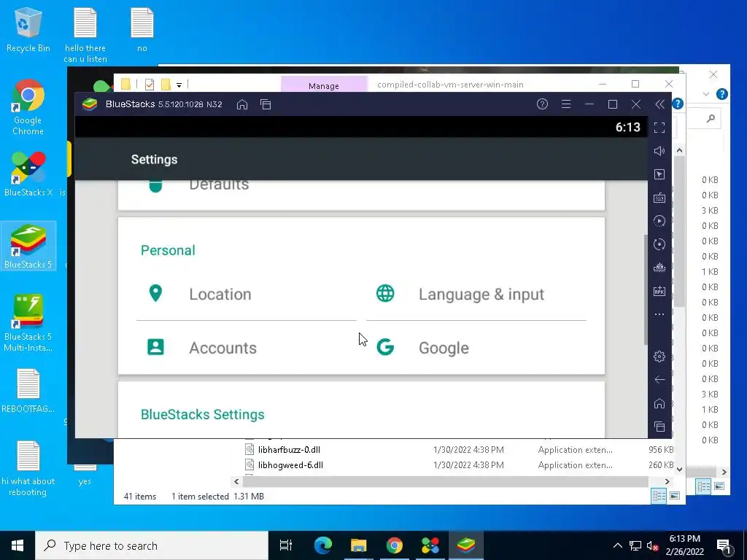Select the 'hi what about rebooting' desktop file
The width and height of the screenshot is (747, 560).
point(28,469)
